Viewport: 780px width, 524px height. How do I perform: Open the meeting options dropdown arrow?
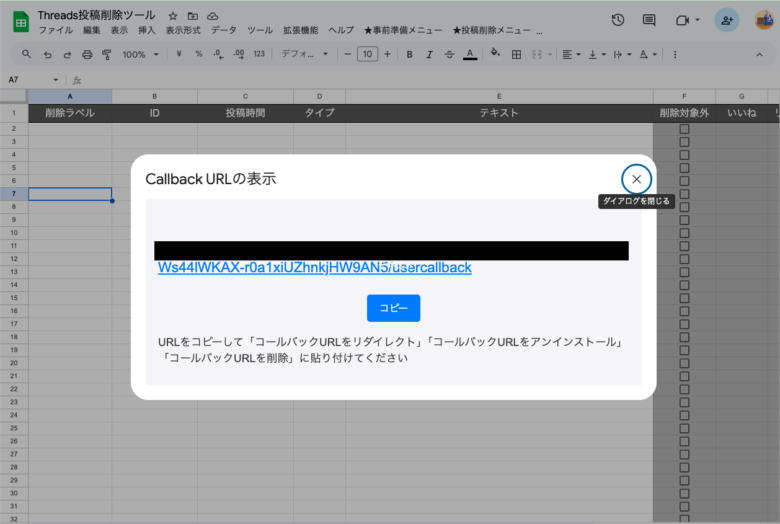tap(697, 20)
